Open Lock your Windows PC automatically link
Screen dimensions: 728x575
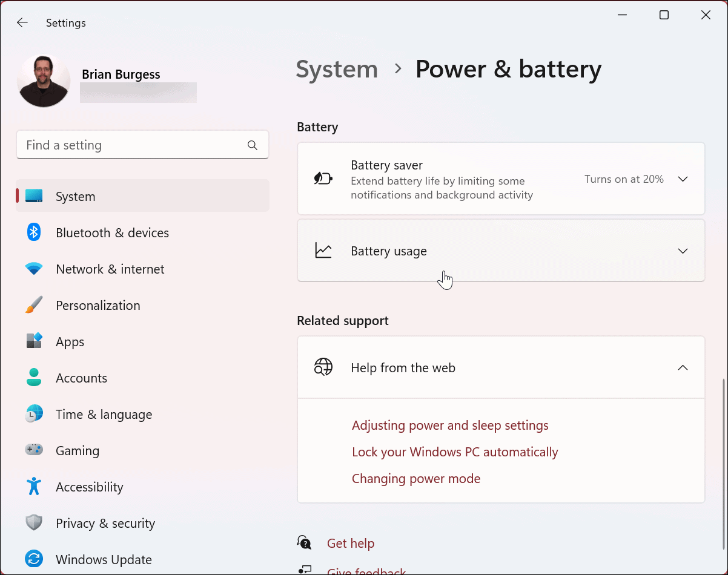coord(455,452)
